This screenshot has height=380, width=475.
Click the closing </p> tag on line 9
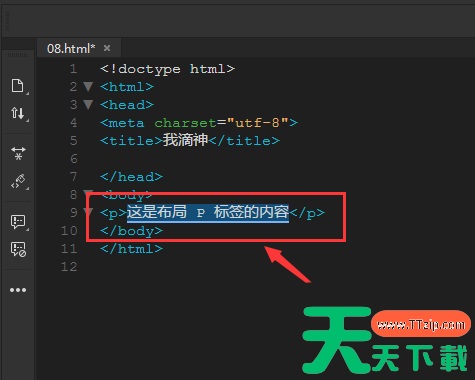tap(307, 213)
